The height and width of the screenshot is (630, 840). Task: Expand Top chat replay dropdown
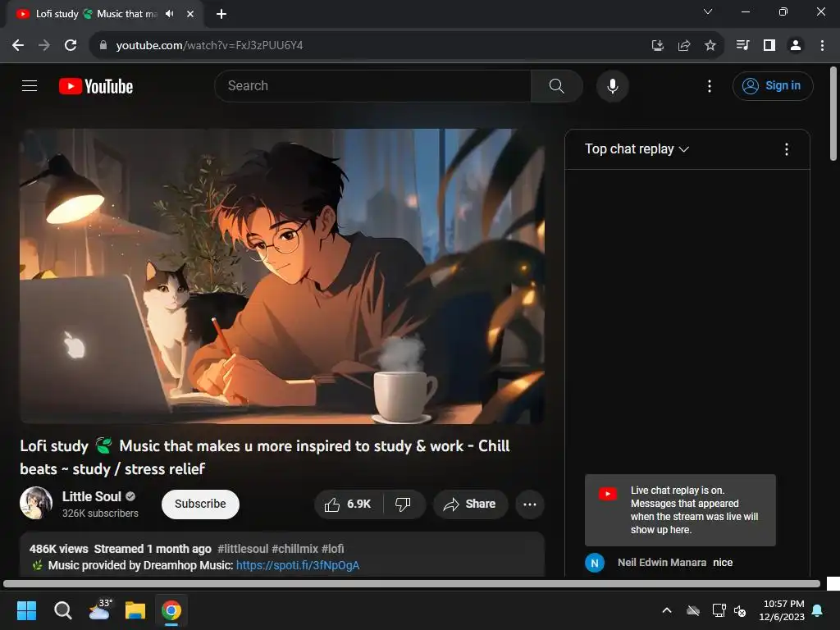coord(637,149)
